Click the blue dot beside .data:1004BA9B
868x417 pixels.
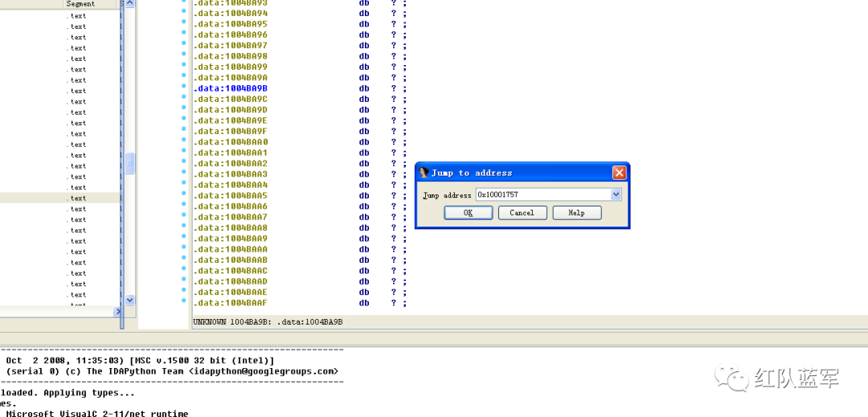tap(184, 87)
